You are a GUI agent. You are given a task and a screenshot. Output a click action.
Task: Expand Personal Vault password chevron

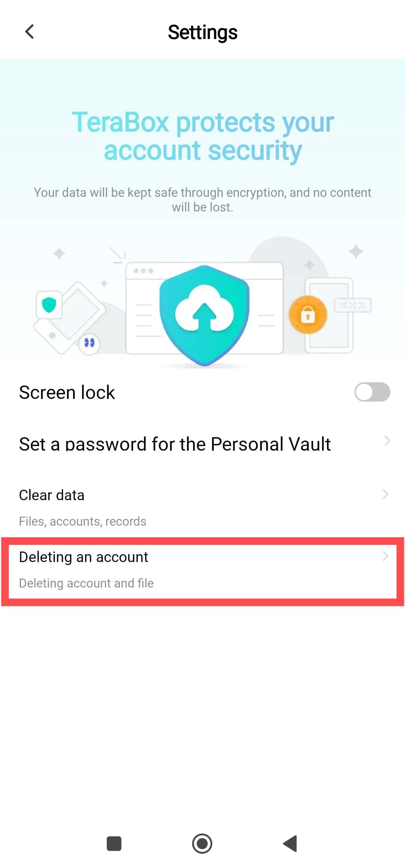(387, 441)
